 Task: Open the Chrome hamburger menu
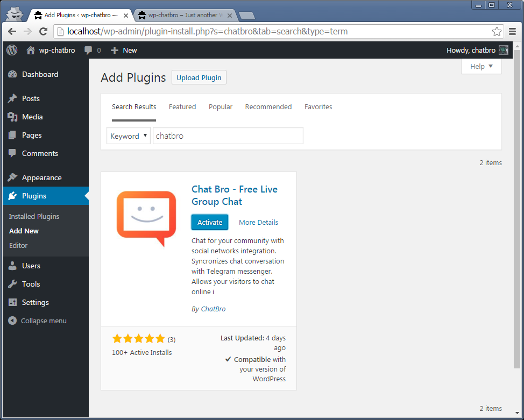512,31
